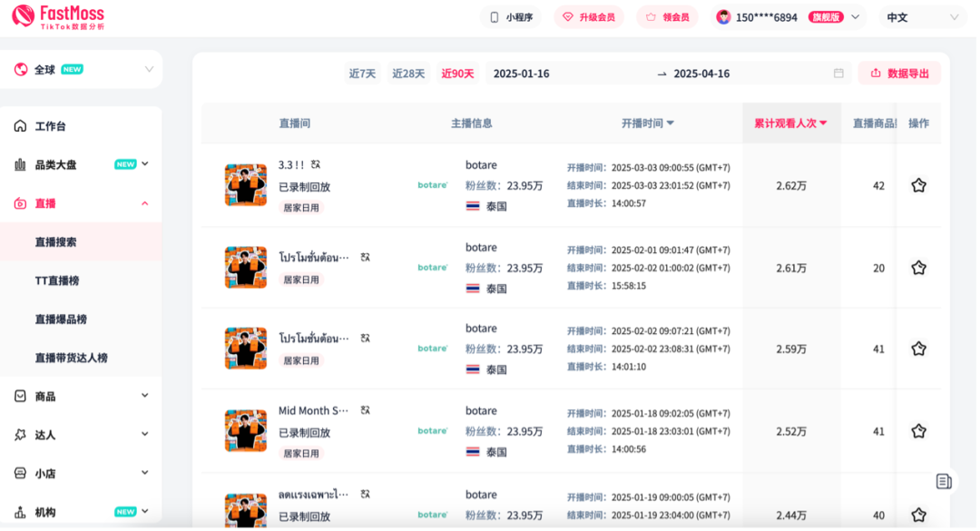This screenshot has width=980, height=531.
Task: Click the floating feedback icon at bottom right
Action: point(945,482)
